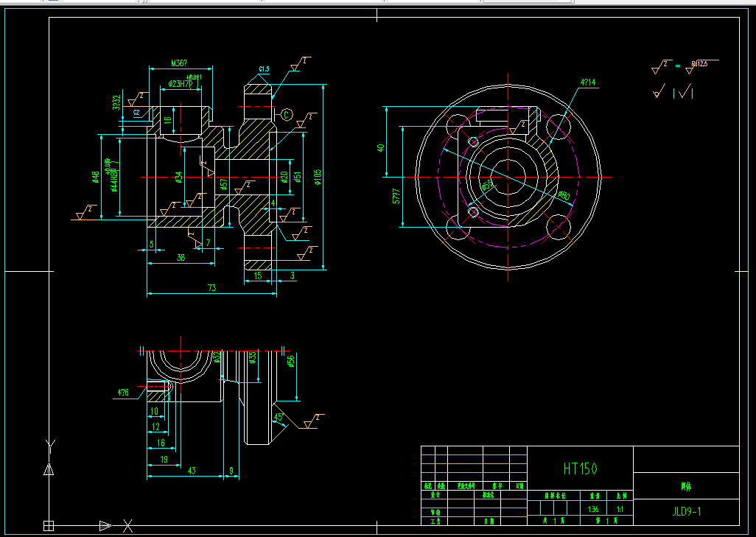Select the "ø57" diameter dimension
756x537 pixels.
[224, 185]
